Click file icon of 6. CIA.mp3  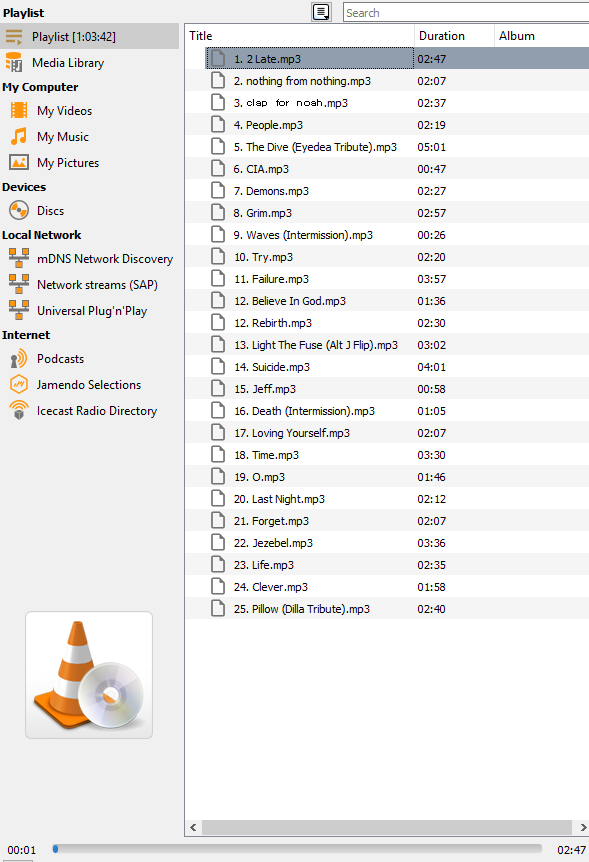pos(218,168)
